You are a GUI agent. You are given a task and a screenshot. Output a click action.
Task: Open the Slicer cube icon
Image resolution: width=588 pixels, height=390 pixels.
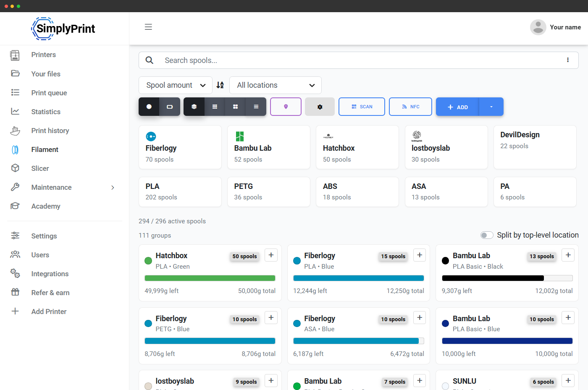[15, 168]
